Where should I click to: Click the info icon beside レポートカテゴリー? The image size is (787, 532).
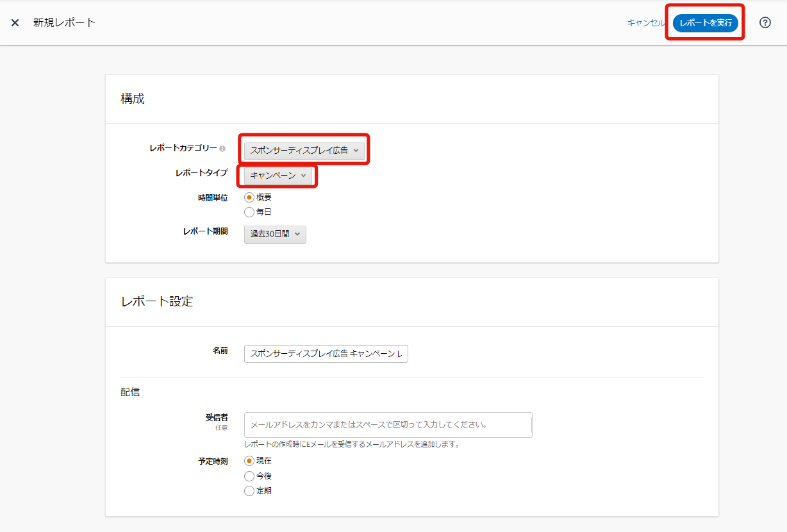tap(222, 149)
